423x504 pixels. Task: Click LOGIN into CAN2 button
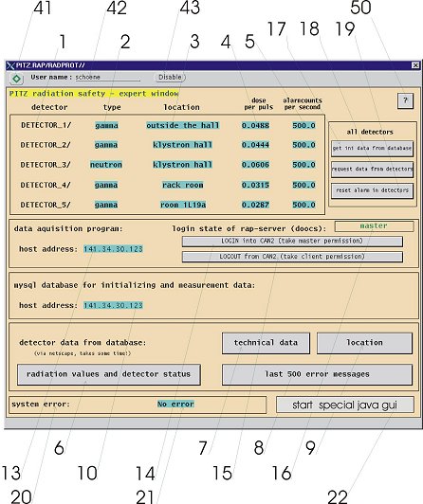(292, 241)
